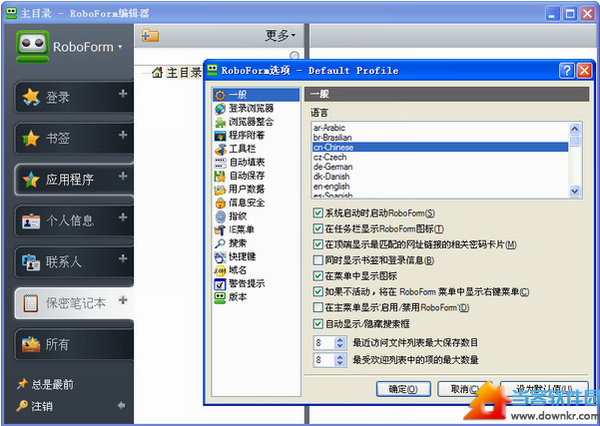Click the form icon for 自动填表
This screenshot has width=600, height=426.
coord(220,163)
